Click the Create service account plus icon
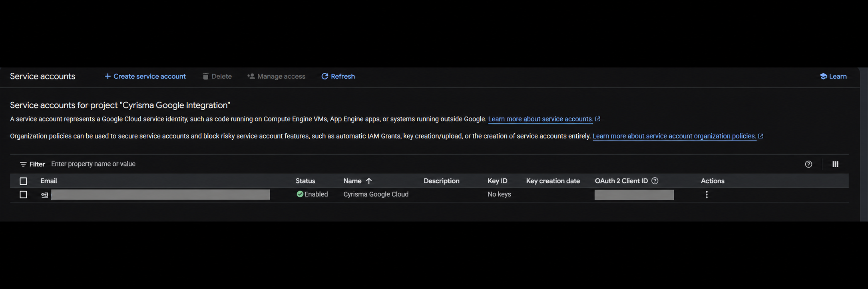The image size is (868, 289). [x=108, y=76]
